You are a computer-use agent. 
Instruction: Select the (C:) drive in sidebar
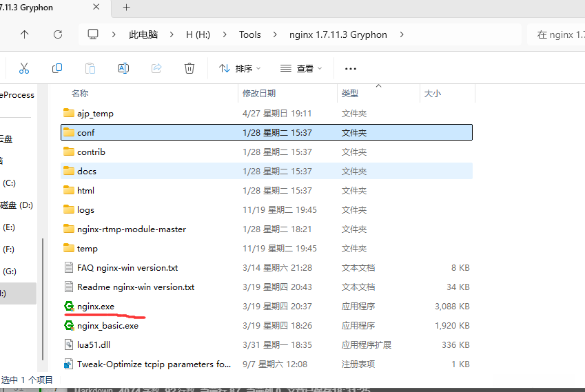[x=10, y=183]
